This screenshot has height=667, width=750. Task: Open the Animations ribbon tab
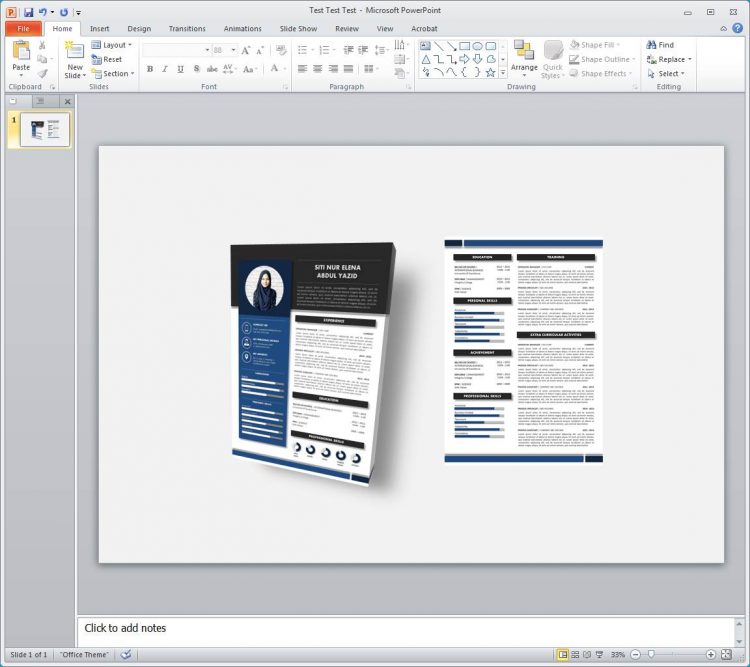(x=242, y=29)
